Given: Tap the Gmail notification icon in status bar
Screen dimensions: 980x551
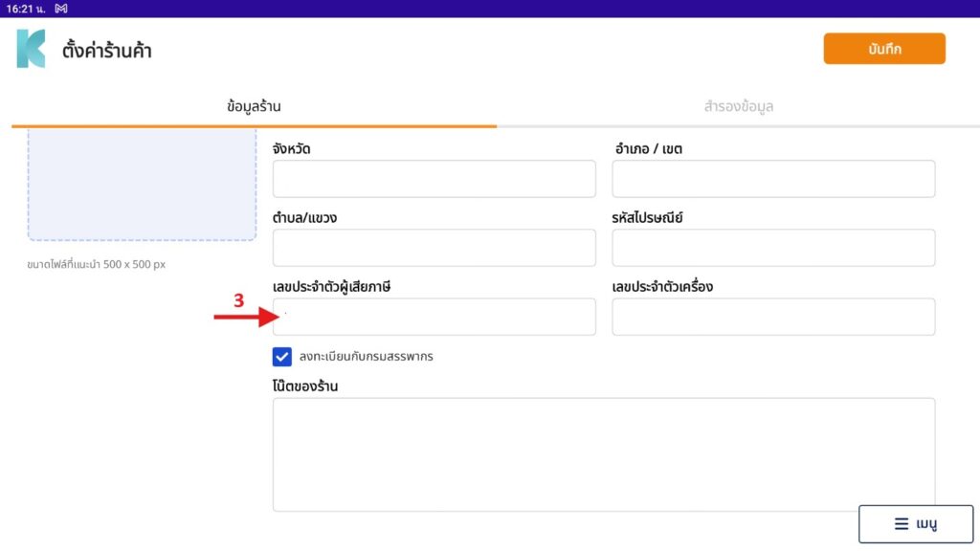Looking at the screenshot, I should [61, 9].
